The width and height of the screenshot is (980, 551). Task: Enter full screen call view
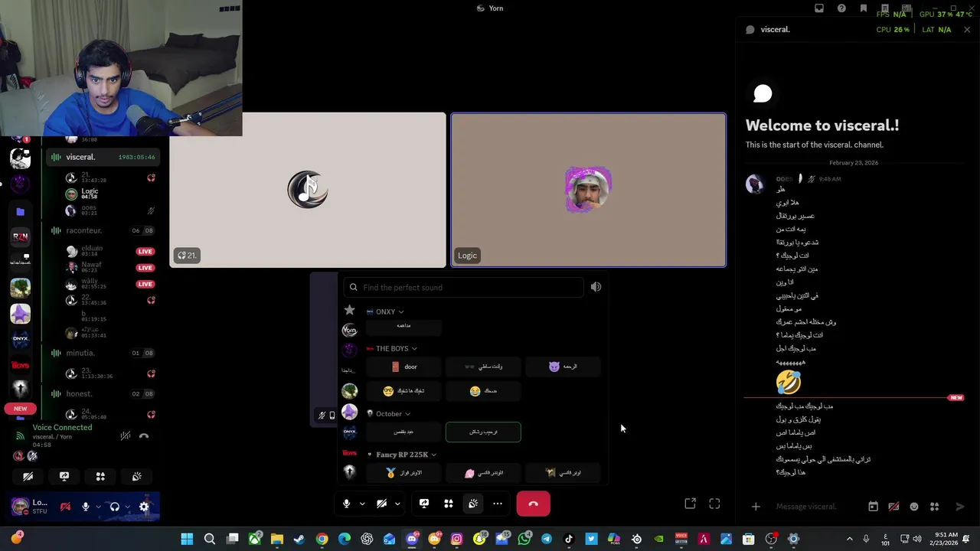(x=714, y=504)
